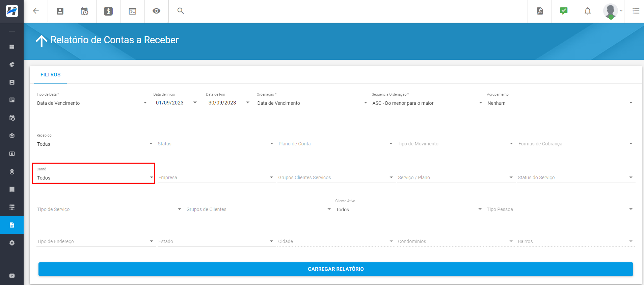Open the terminal console icon

click(x=133, y=11)
